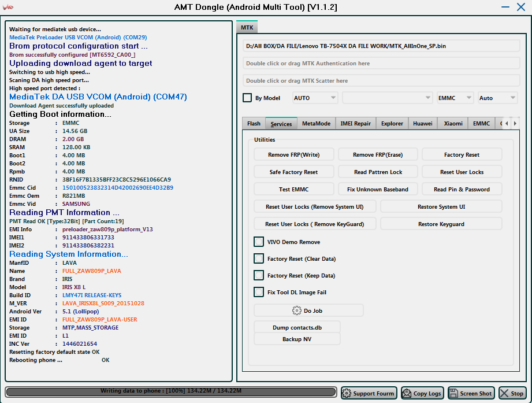Open the empty model dropdown
The width and height of the screenshot is (532, 403).
click(387, 98)
